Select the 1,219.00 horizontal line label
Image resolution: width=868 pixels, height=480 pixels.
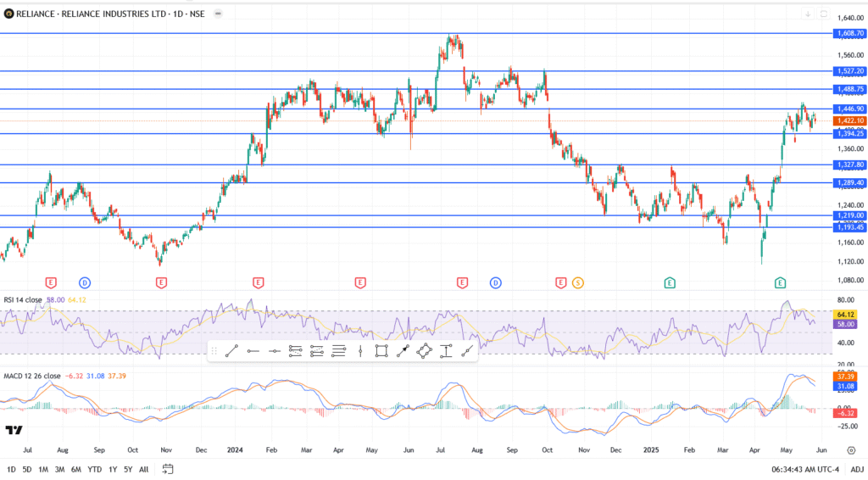pos(850,215)
